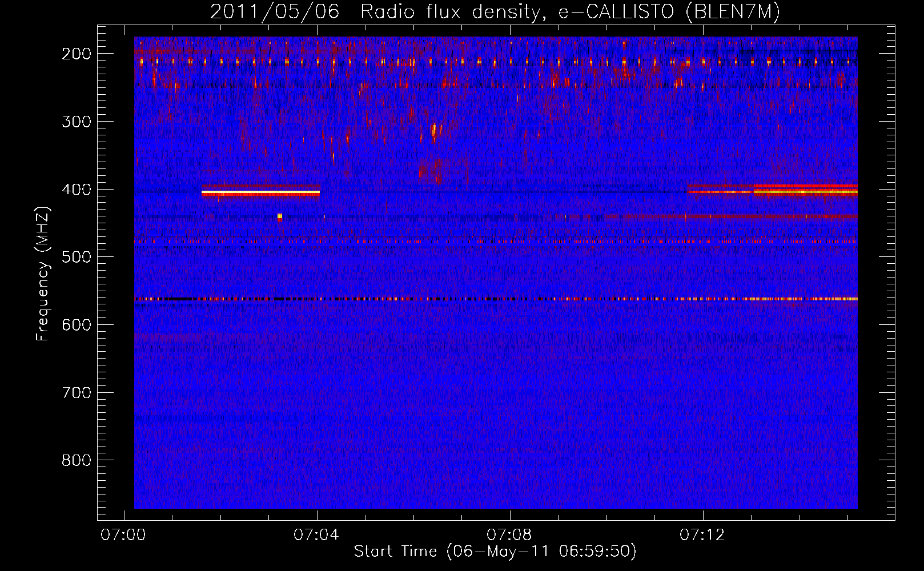
Task: Click the orange interference line near 560 MHz
Action: tap(496, 299)
